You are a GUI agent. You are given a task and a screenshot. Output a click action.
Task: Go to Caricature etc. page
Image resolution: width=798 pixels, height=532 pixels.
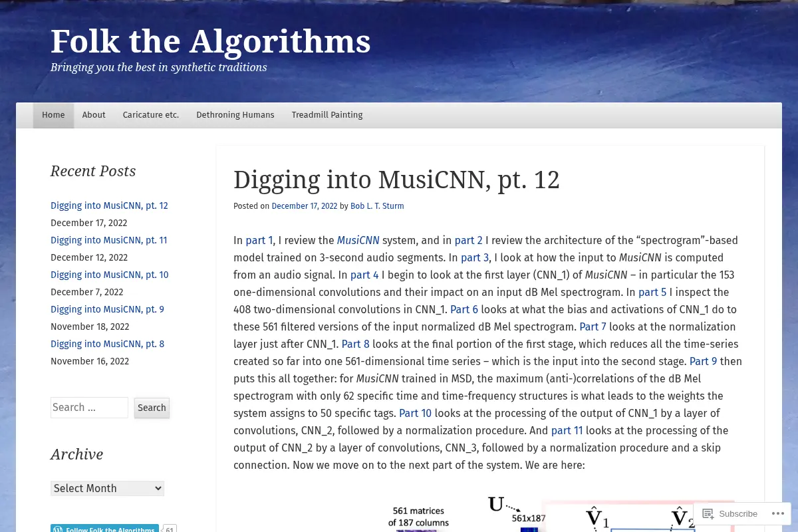point(151,115)
